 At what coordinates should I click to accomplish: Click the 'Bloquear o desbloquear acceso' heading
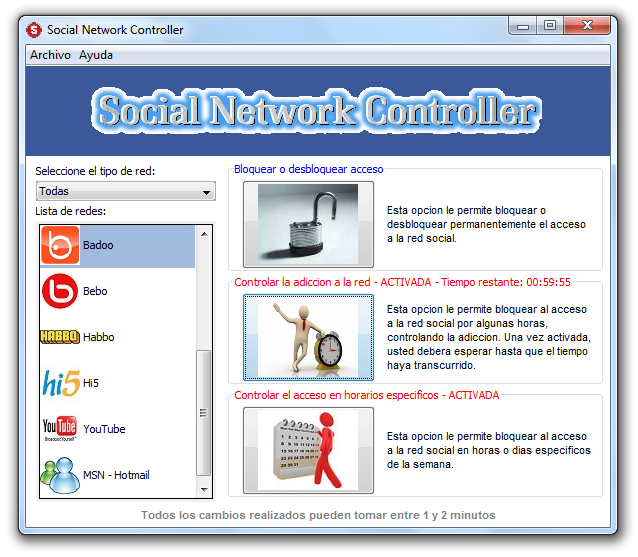(x=308, y=169)
